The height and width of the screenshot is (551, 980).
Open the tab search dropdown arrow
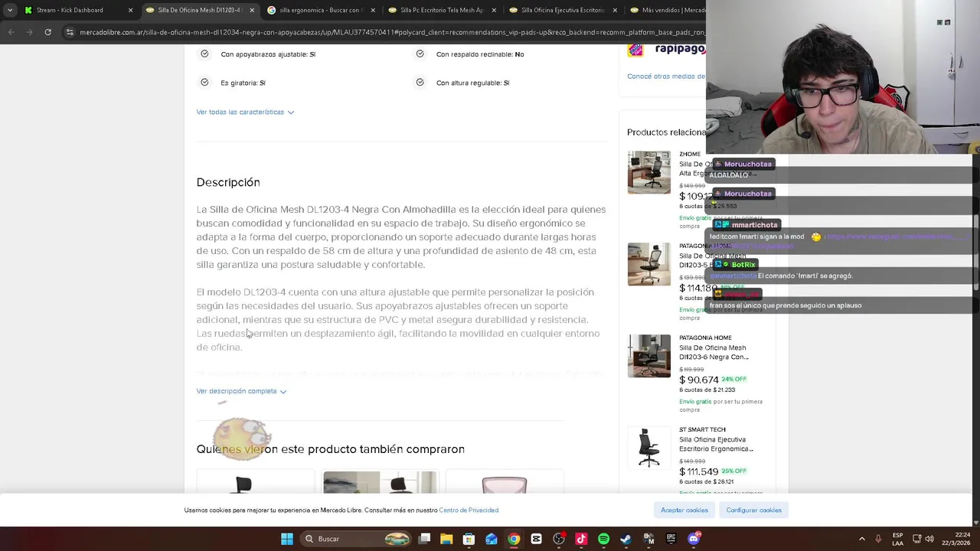[9, 10]
